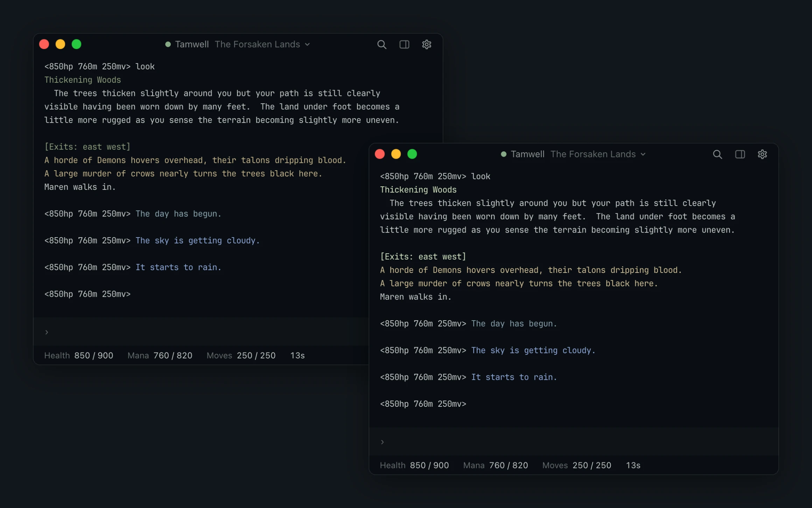Click Moves 250 / 250 in front window status bar
Image resolution: width=812 pixels, height=508 pixels.
577,465
